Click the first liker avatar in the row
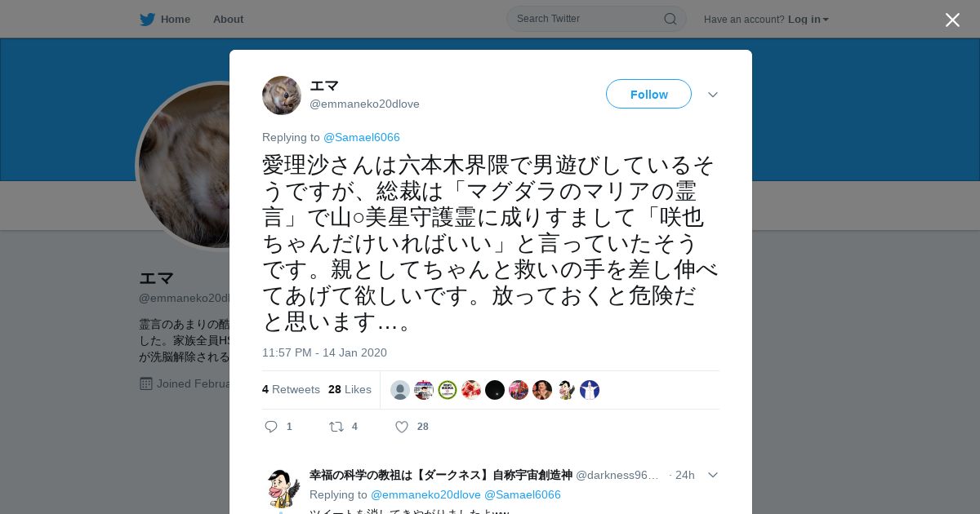 (x=400, y=390)
